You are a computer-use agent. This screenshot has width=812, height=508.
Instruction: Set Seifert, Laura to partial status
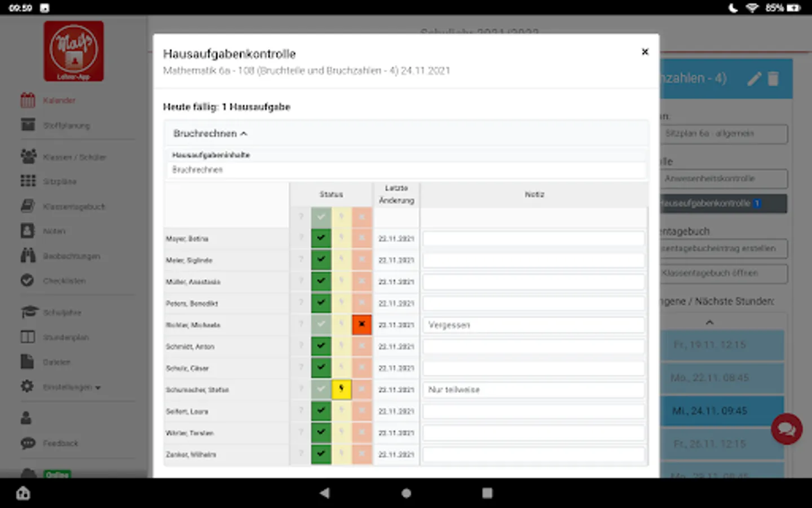point(341,411)
